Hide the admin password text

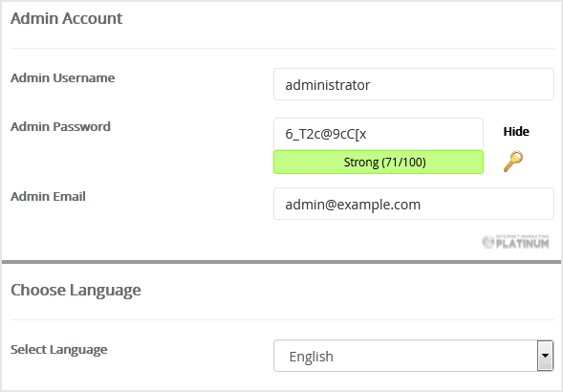click(x=516, y=132)
